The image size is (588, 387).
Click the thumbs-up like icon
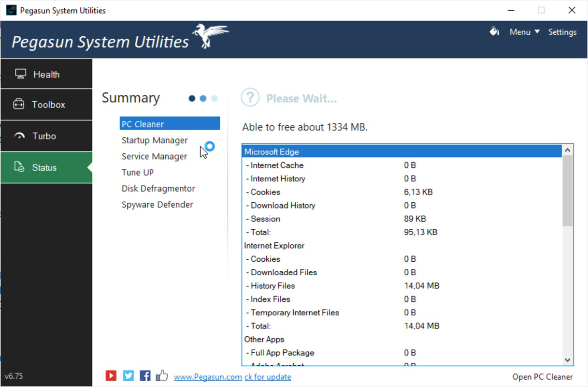(x=162, y=375)
